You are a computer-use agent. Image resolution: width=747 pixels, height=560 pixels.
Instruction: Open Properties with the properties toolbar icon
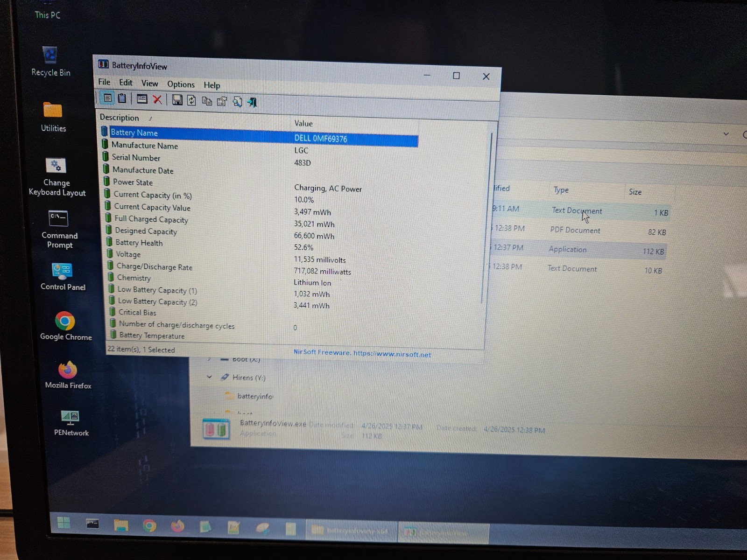click(x=222, y=101)
